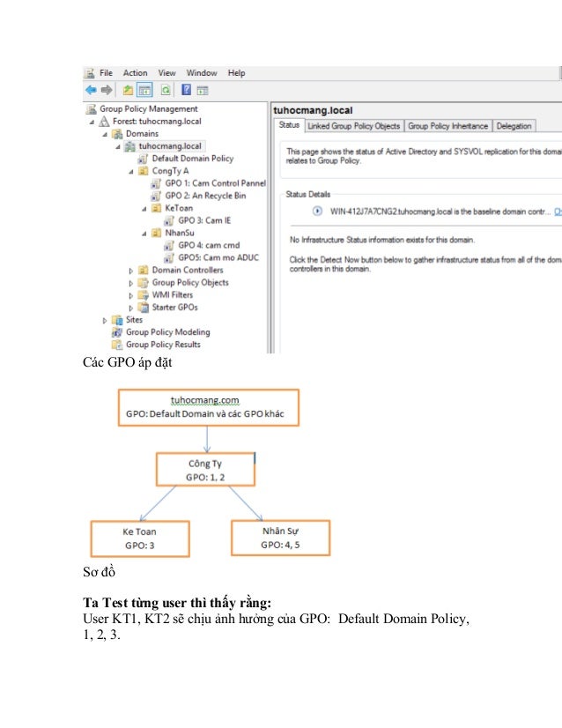562x728 pixels.
Task: Click the 'Ke Toan GPO: 3' diagram box
Action: coord(140,539)
